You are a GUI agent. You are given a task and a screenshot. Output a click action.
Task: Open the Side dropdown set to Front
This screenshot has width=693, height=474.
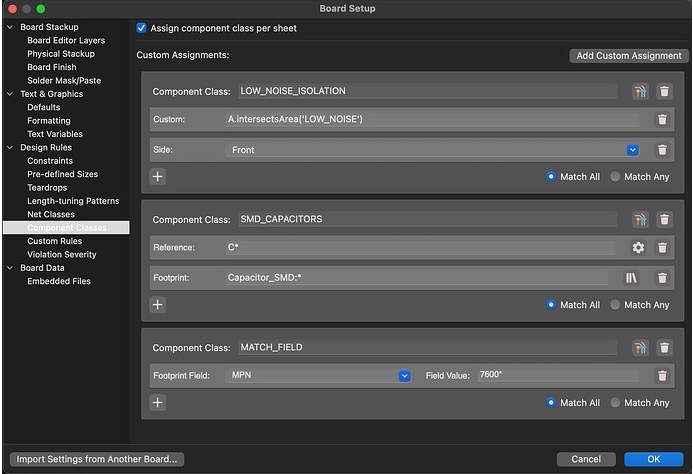632,150
